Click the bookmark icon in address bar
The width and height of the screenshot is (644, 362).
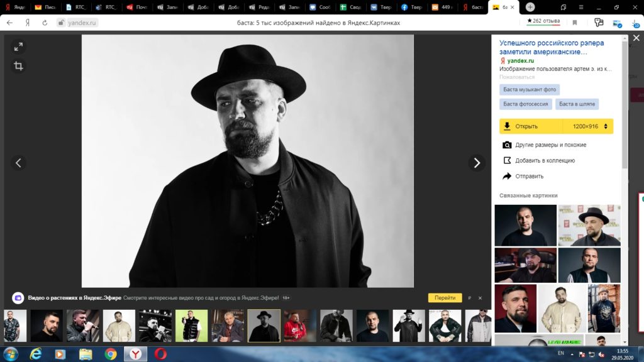[575, 23]
